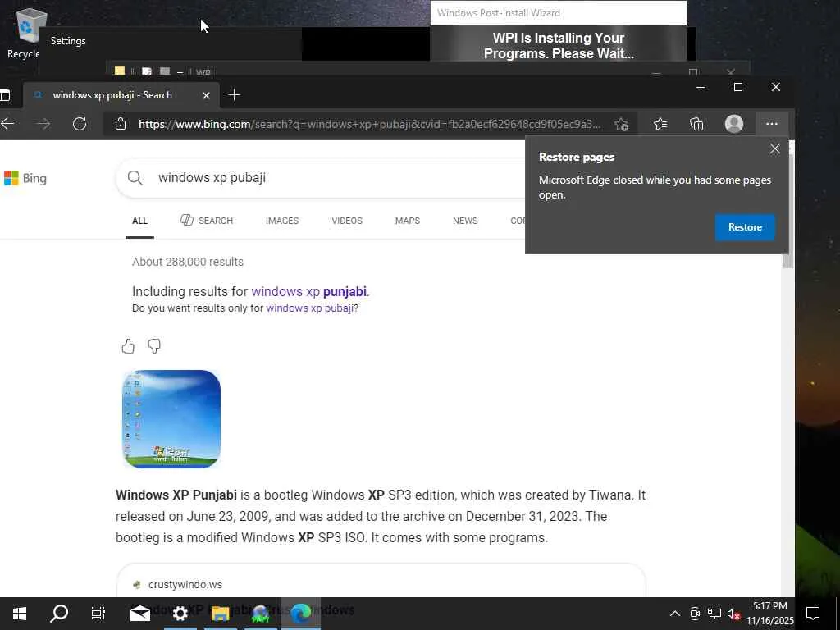840x630 pixels.
Task: Open taskbar search magnifier
Action: 59,614
